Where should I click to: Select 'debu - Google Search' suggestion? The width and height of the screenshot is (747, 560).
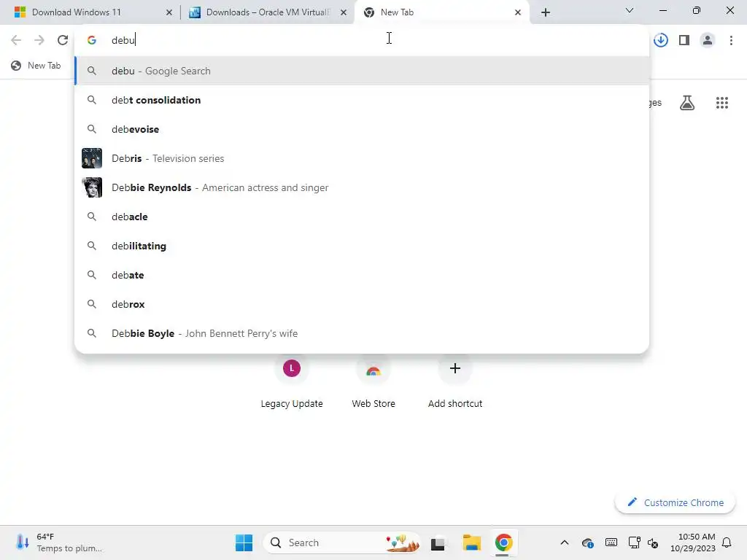point(362,71)
